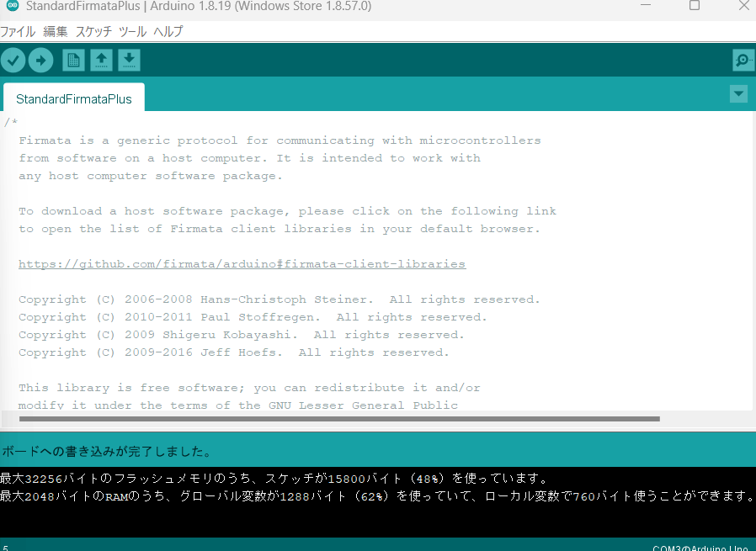
Task: Click the 'Firmata is a generic protocol' line
Action: (x=280, y=140)
